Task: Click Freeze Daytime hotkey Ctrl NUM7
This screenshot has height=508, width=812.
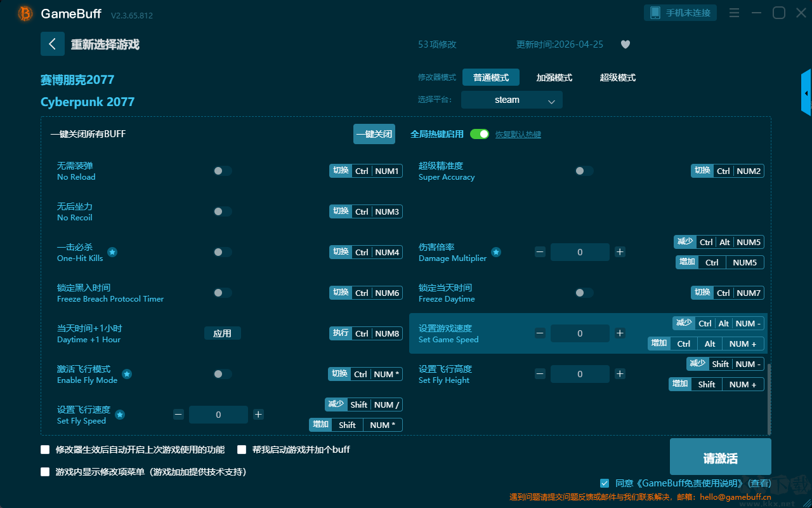Action: pos(728,293)
